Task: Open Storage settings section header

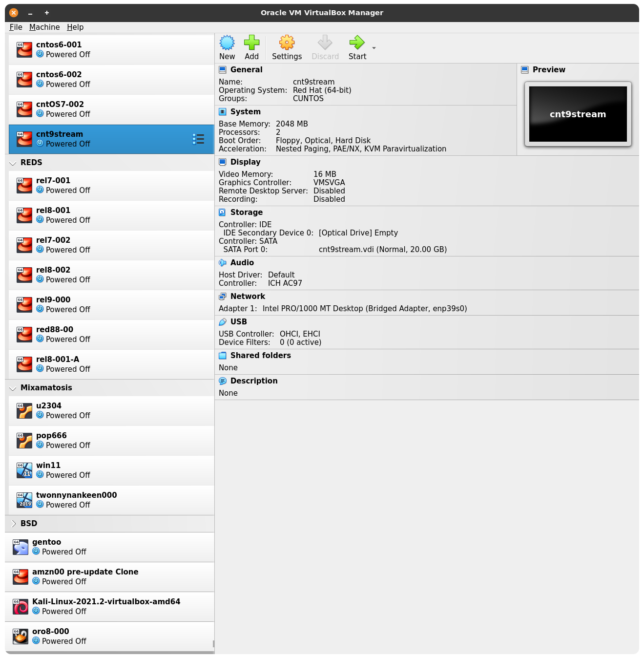Action: [246, 213]
